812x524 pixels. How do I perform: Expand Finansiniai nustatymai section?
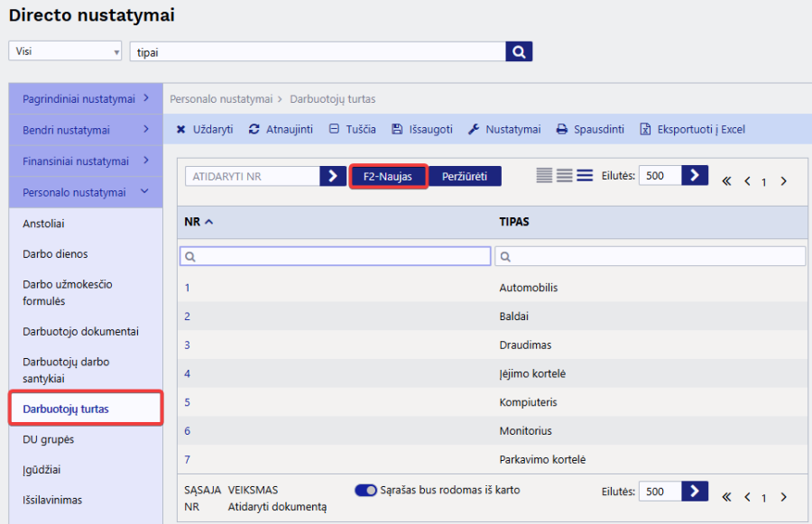[x=86, y=161]
